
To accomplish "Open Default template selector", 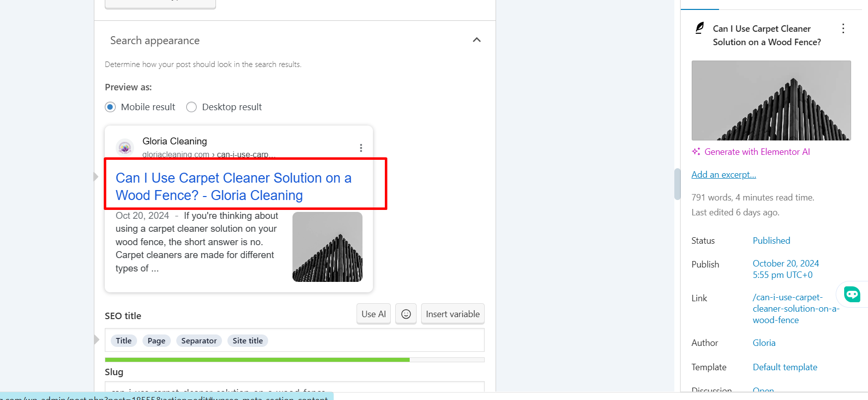I will tap(785, 367).
